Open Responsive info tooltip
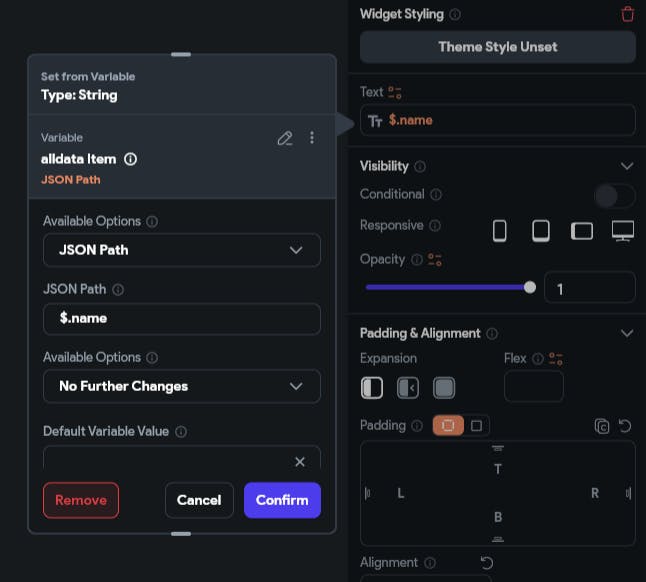Screen dimensions: 646x582 (x=435, y=226)
